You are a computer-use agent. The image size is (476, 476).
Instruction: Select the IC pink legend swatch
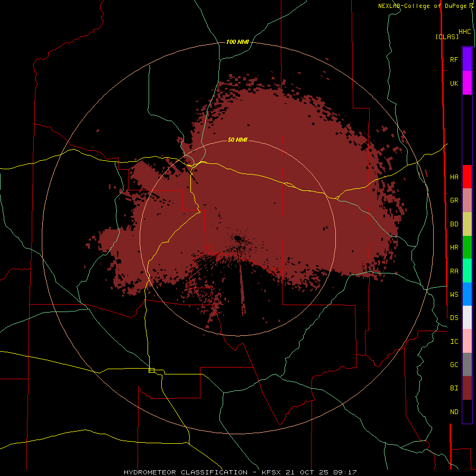coord(467,341)
